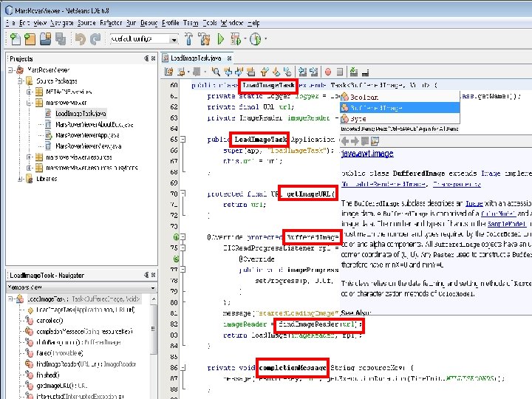Jump to Previous Bookmark icon
This screenshot has height=399, width=532.
[265, 72]
